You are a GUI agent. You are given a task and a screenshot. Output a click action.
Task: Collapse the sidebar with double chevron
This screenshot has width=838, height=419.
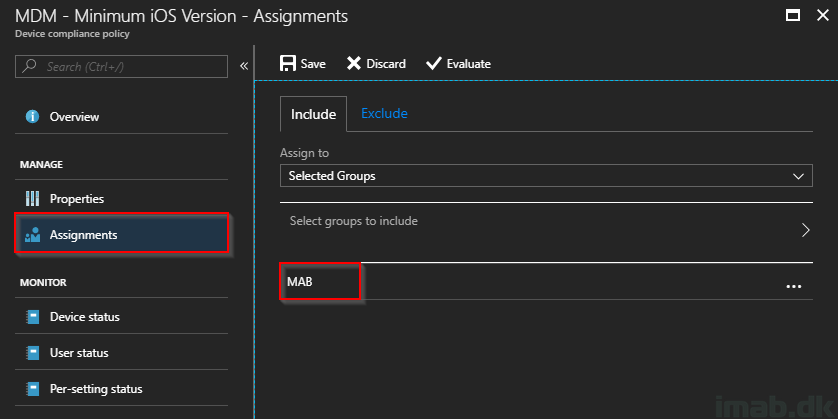[x=244, y=66]
